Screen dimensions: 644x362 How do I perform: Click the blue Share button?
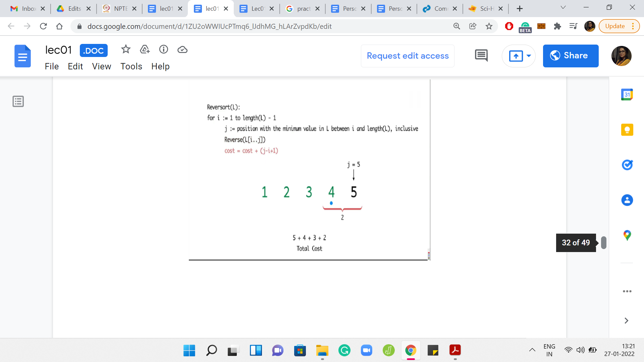coord(571,56)
